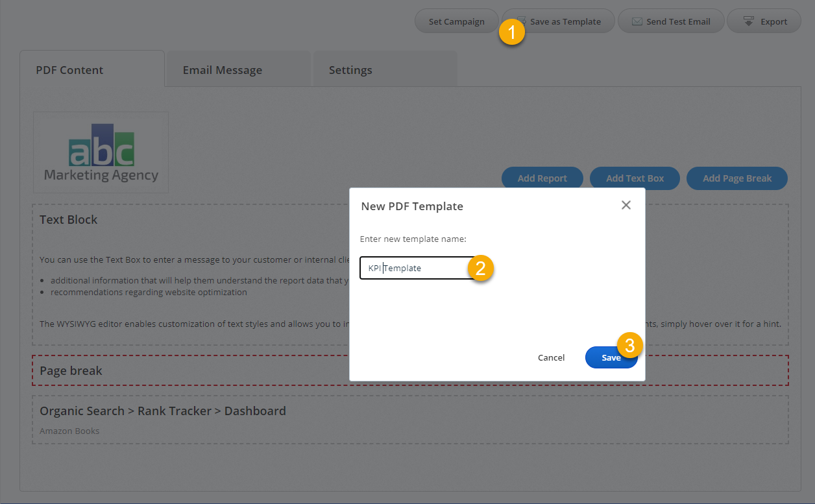This screenshot has height=504, width=815.
Task: Insert a break with Add Page Break
Action: pos(736,178)
